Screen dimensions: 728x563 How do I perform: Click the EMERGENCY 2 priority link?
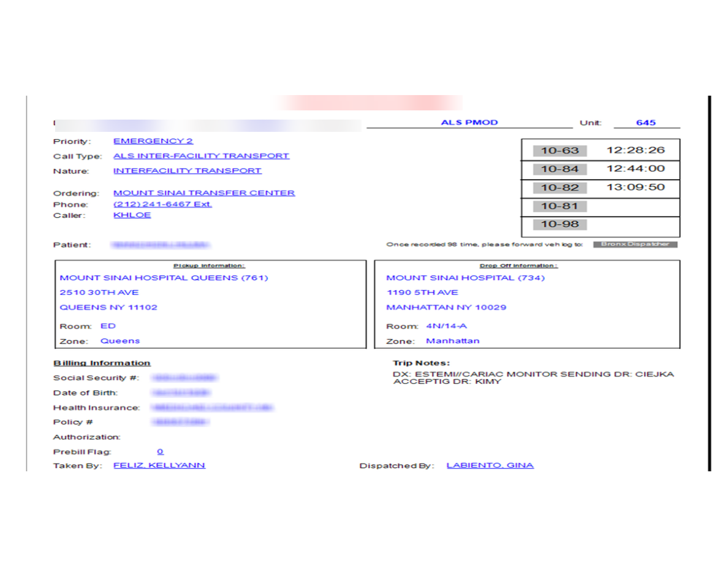[153, 141]
